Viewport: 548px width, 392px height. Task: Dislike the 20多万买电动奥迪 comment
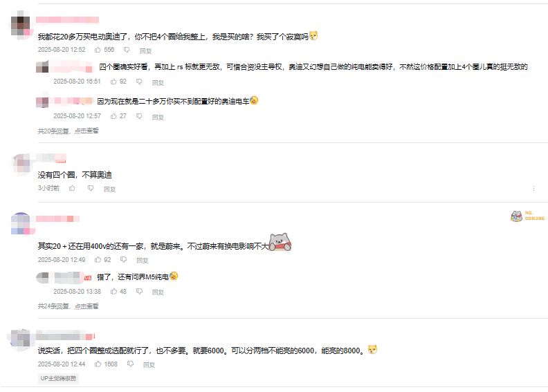tap(127, 50)
